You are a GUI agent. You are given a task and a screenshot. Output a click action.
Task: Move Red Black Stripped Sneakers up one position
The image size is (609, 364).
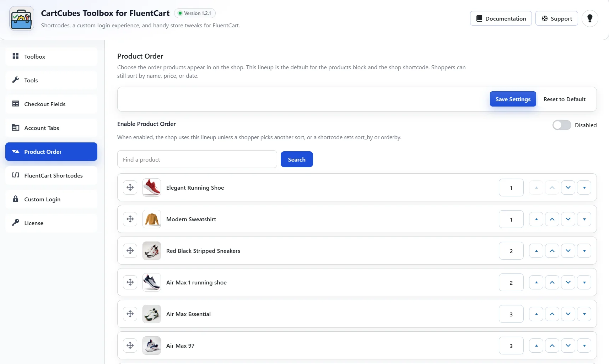(552, 251)
